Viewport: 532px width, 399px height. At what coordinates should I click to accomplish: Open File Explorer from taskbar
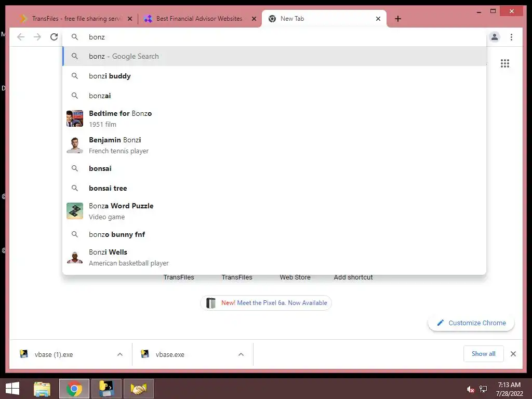(x=42, y=389)
